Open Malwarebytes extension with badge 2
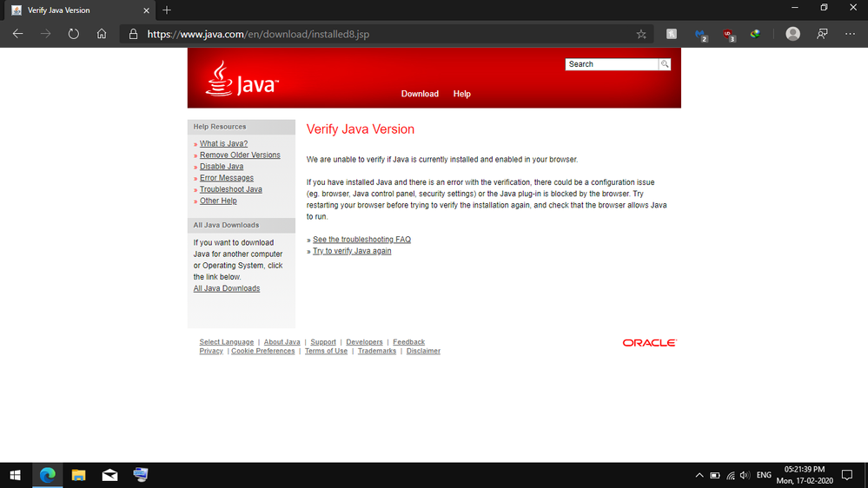 (701, 35)
